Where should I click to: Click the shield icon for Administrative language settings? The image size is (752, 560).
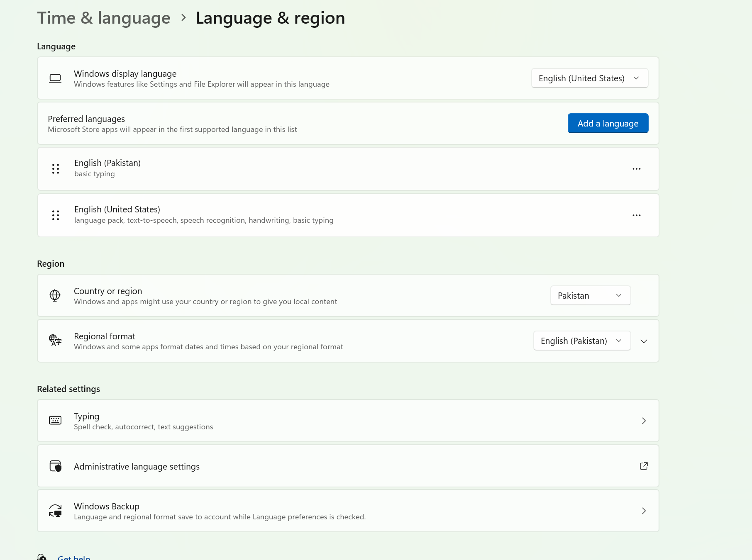click(x=56, y=466)
